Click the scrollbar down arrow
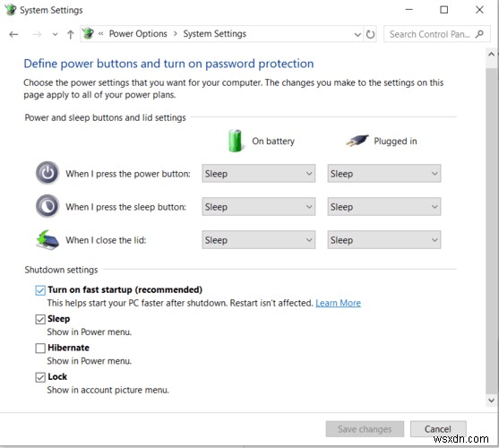Screen dimensions: 499x448 [x=491, y=400]
